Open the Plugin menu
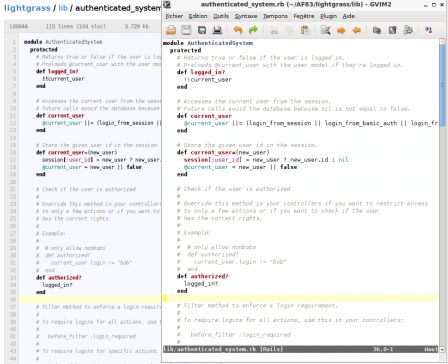448x364 pixels. click(x=328, y=16)
